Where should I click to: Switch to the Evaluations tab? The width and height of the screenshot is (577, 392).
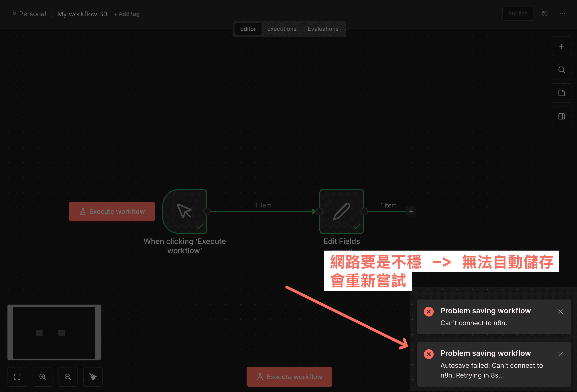[x=323, y=29]
